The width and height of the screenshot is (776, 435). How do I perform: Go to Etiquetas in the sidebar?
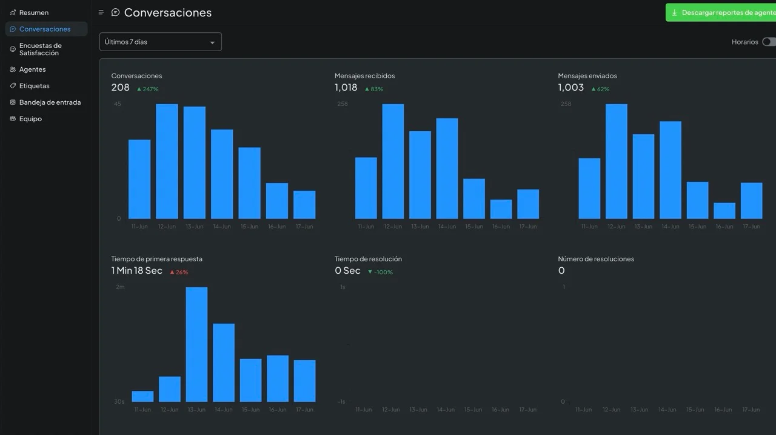pos(34,86)
